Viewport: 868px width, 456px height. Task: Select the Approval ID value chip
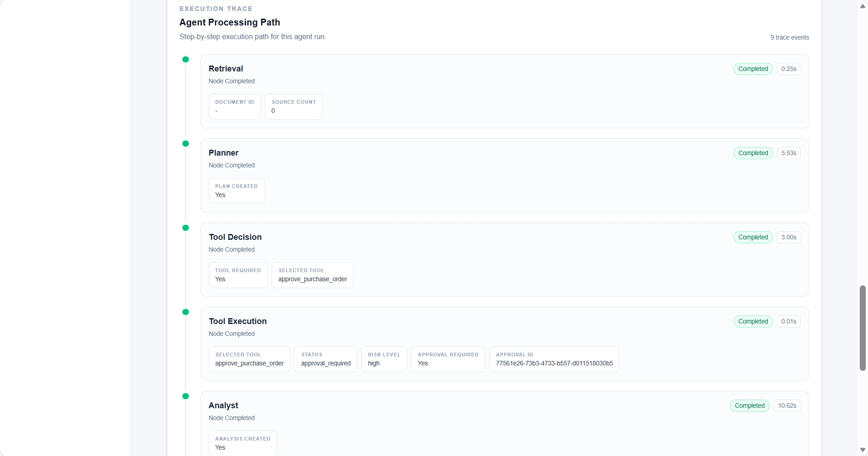(554, 360)
